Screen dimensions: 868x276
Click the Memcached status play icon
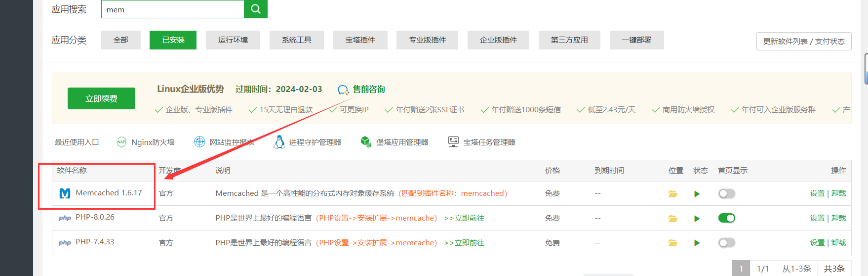[x=697, y=194]
